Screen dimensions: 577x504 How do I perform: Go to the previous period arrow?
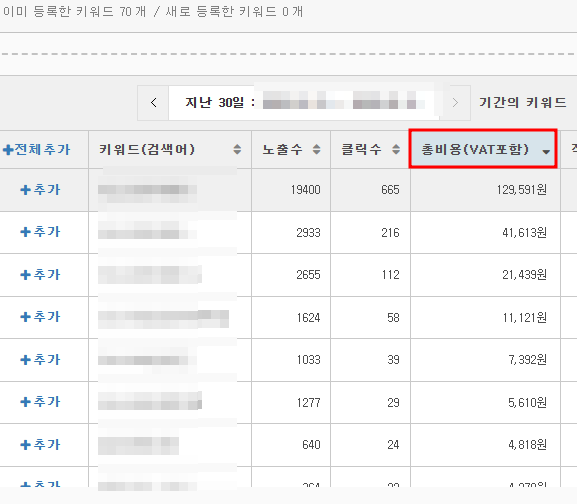pyautogui.click(x=153, y=103)
